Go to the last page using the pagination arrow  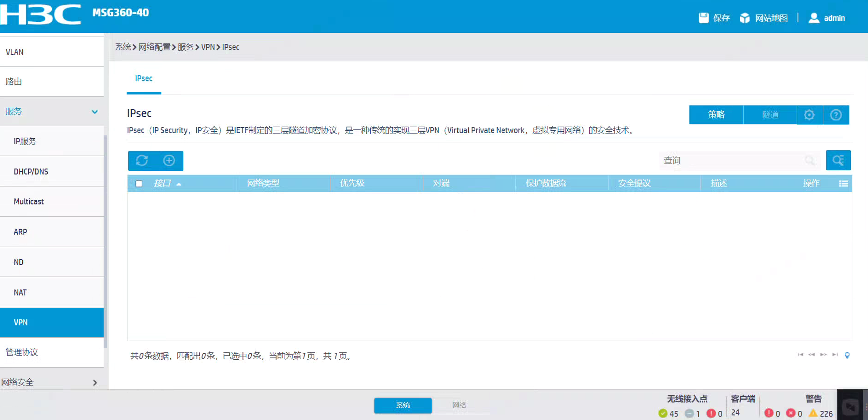[x=835, y=354]
